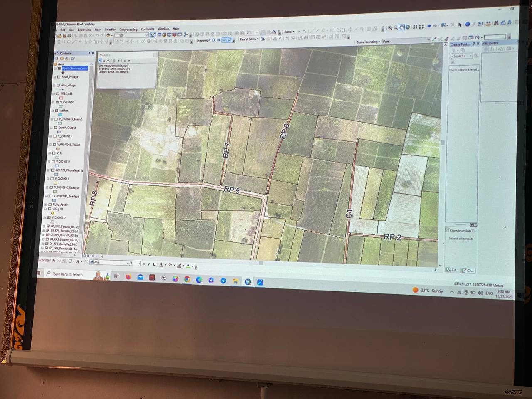Open the Parcel Editor dropdown
Image resolution: width=532 pixels, height=399 pixels.
[249, 39]
